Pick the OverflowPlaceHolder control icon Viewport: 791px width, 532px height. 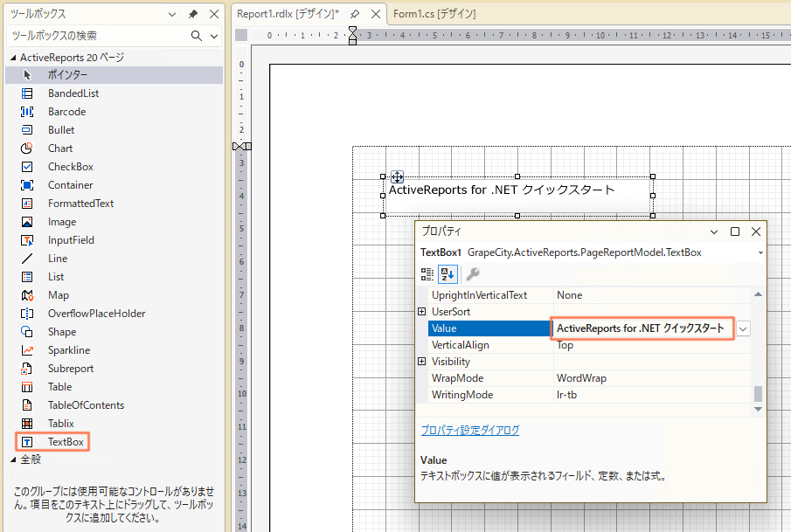pyautogui.click(x=27, y=314)
